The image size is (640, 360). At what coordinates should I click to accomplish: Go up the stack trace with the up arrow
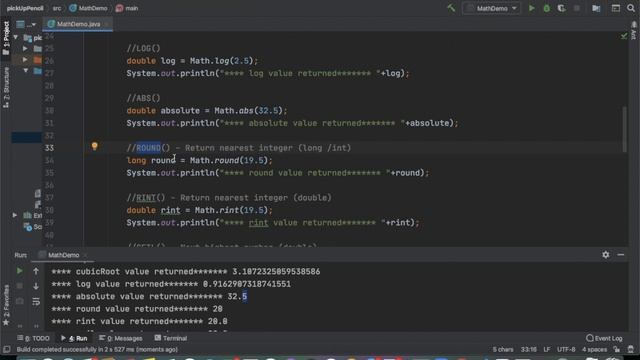36,271
